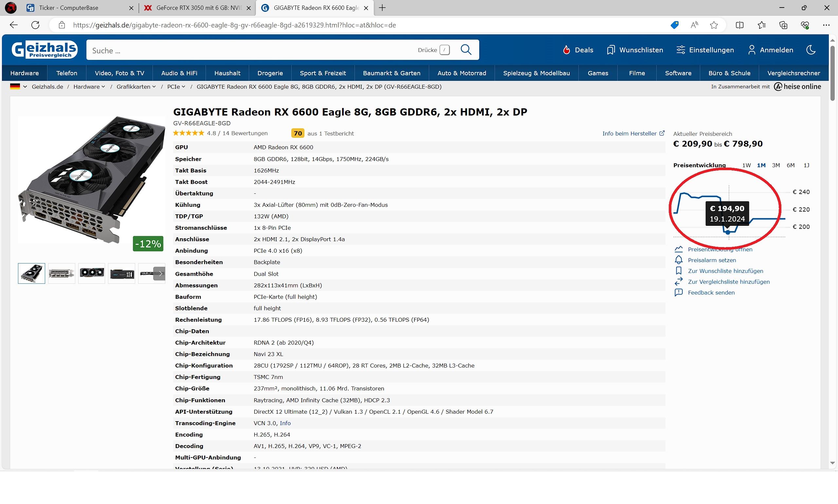Select the 1M price history range
This screenshot has height=504, width=838.
(761, 165)
